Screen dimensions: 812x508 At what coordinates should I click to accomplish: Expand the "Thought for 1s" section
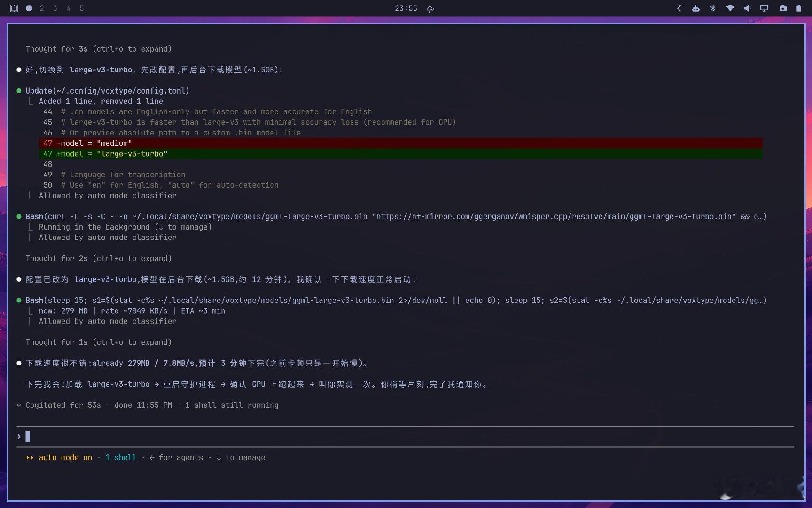pyautogui.click(x=99, y=342)
